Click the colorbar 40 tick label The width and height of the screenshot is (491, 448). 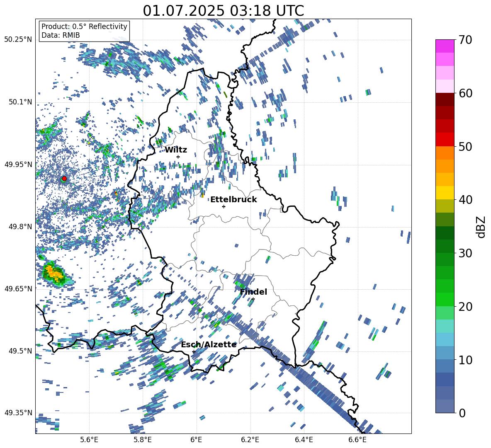click(x=465, y=200)
